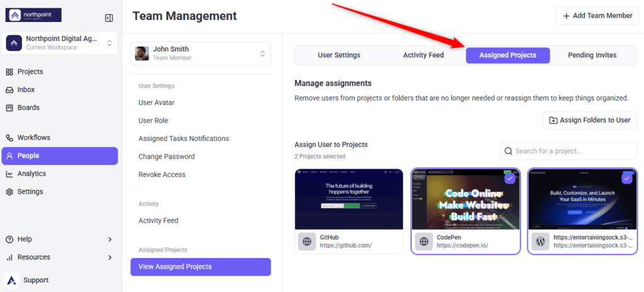
Task: Expand the Help submenu chevron
Action: point(109,239)
